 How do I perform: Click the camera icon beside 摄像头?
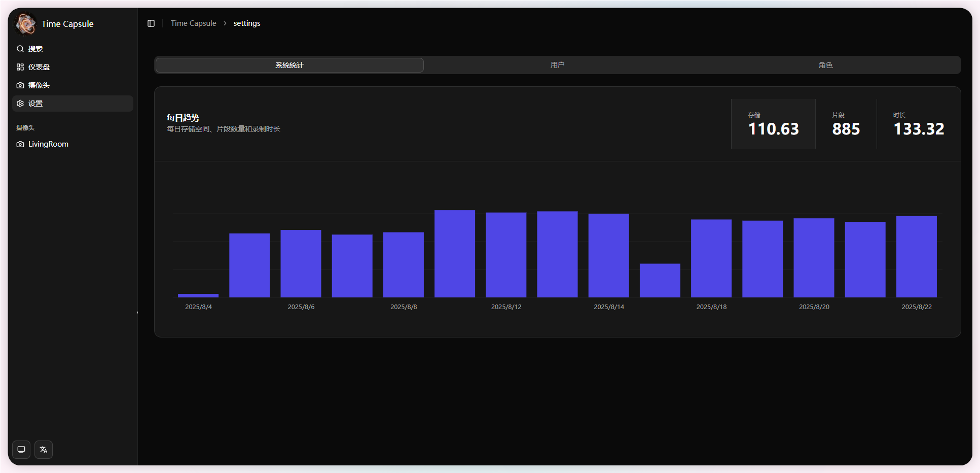(20, 85)
